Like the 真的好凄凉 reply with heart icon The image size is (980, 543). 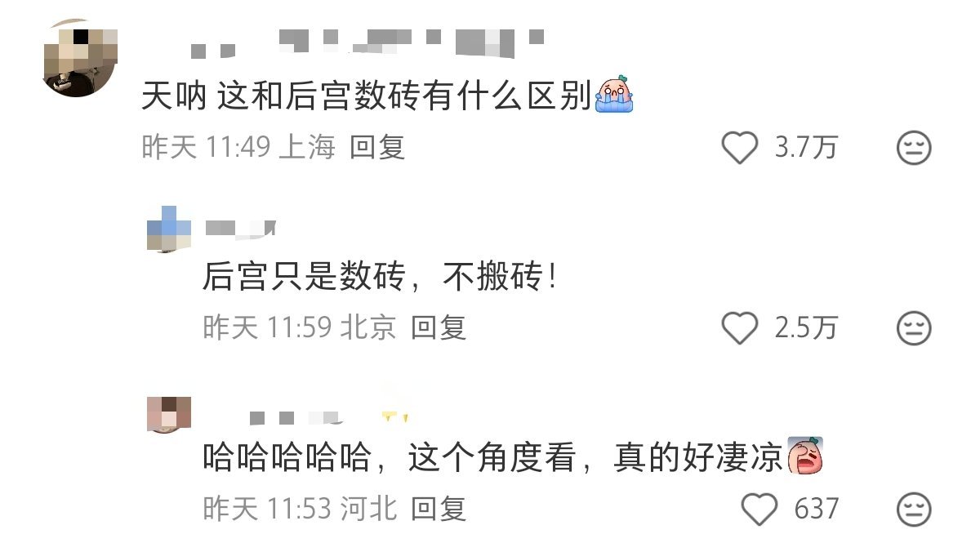759,509
